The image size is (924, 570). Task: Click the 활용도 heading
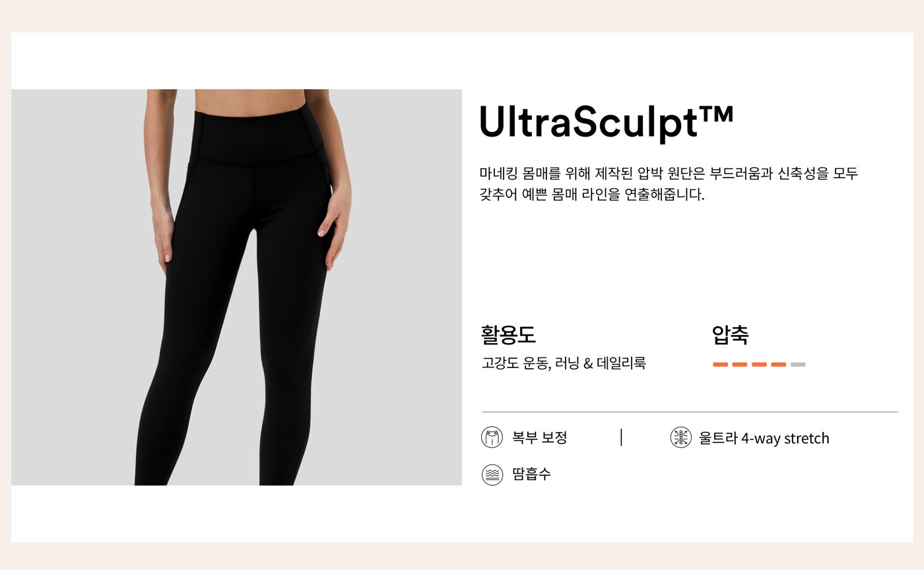tap(508, 334)
